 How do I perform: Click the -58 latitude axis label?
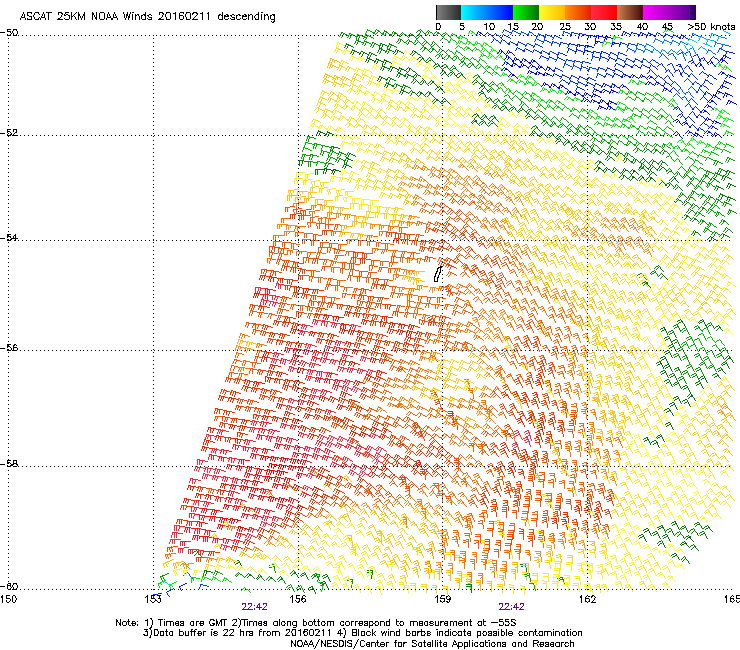[9, 464]
